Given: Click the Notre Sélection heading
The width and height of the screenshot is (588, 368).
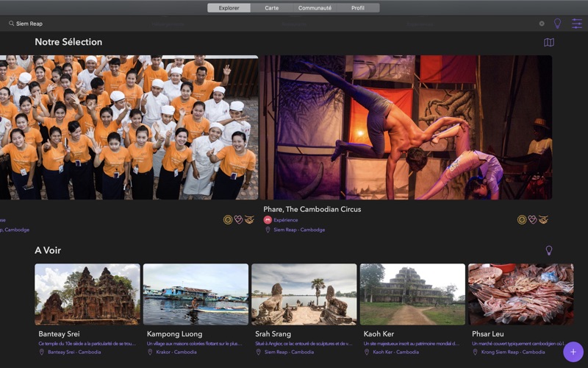Looking at the screenshot, I should [68, 42].
